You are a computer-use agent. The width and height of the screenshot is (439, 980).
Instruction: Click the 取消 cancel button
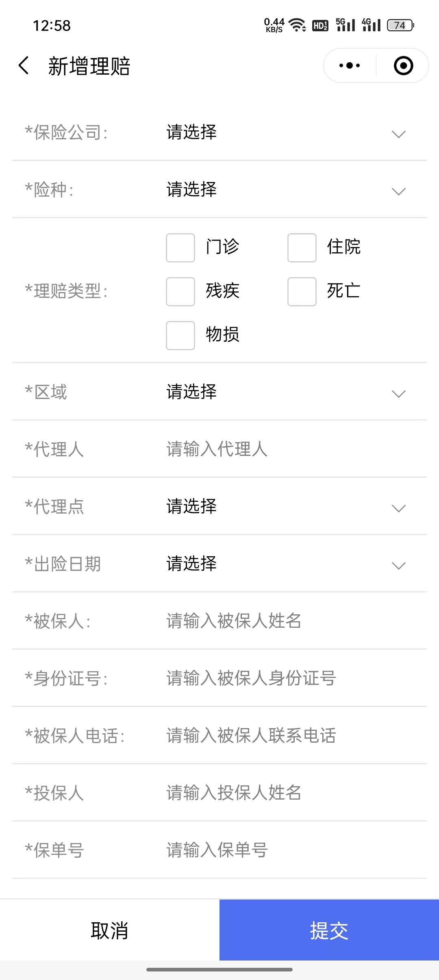pyautogui.click(x=110, y=930)
